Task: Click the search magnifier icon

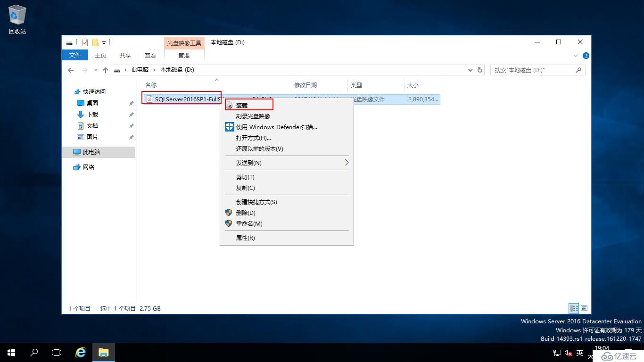Action: coord(579,70)
